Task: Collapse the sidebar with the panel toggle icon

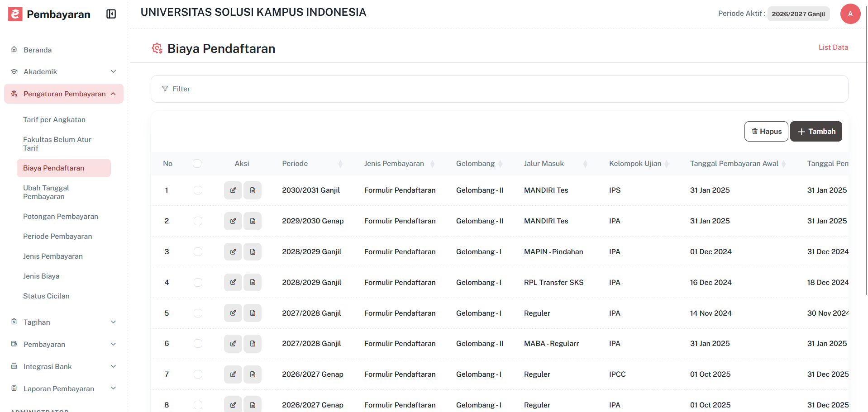Action: [x=111, y=14]
